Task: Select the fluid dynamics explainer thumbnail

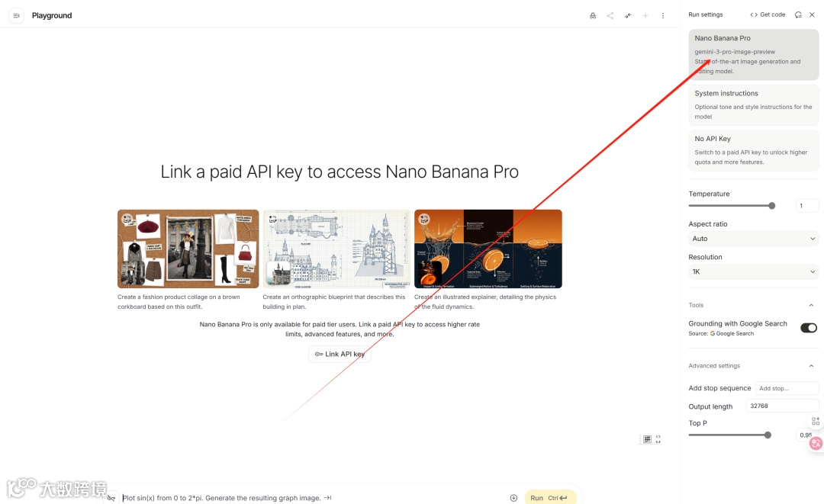Action: coord(488,249)
